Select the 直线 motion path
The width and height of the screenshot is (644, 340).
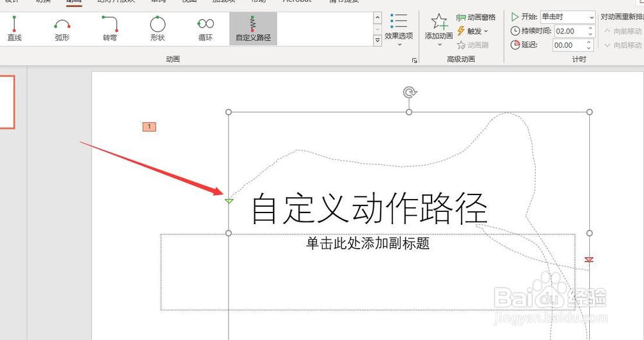coord(14,29)
